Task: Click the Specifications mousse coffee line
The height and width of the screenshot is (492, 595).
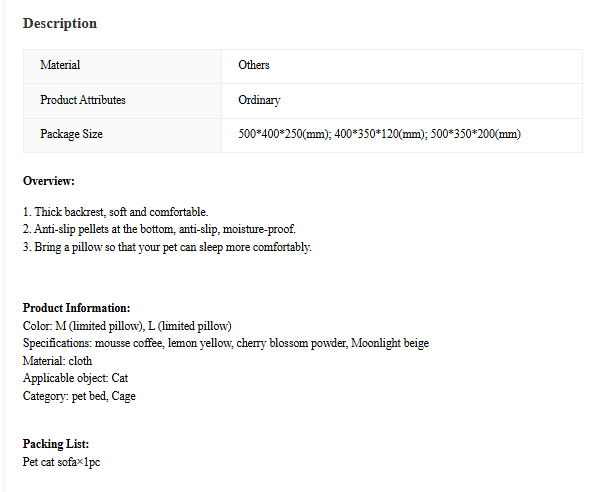Action: point(226,343)
